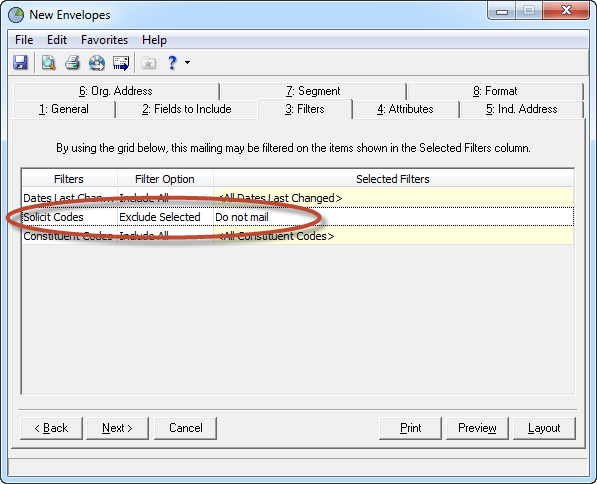Click the Do not mail selected filter cell
The height and width of the screenshot is (484, 597).
393,217
